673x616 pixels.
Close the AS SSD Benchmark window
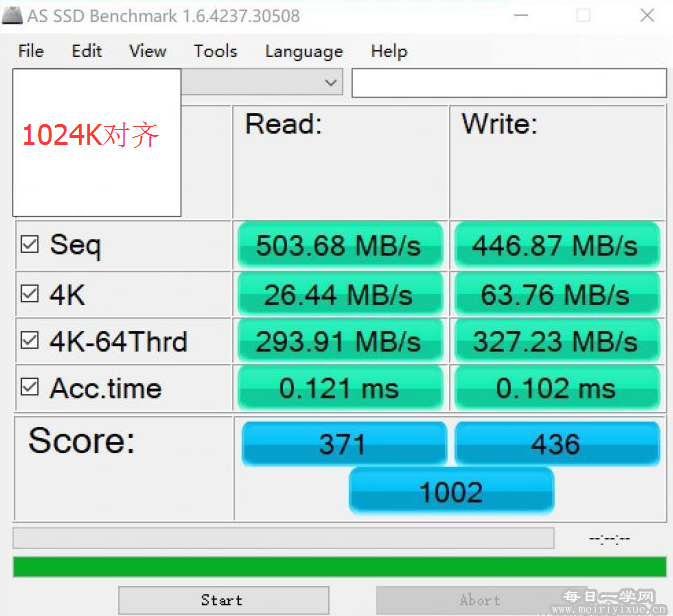click(647, 15)
